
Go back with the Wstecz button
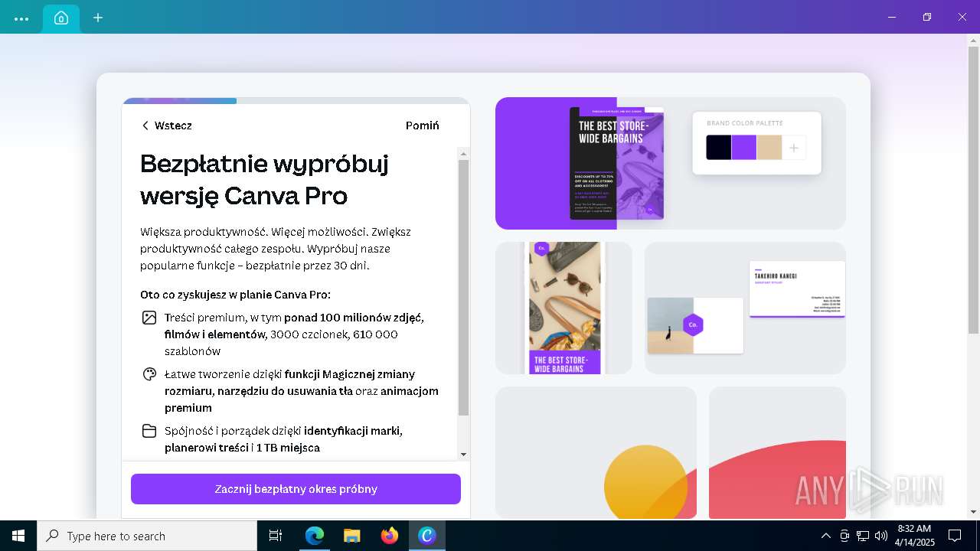click(167, 126)
